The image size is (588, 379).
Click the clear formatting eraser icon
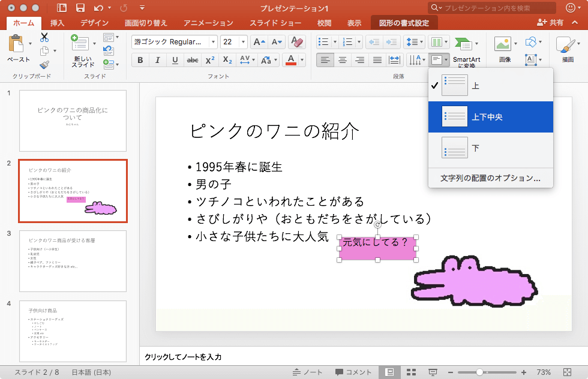[296, 42]
